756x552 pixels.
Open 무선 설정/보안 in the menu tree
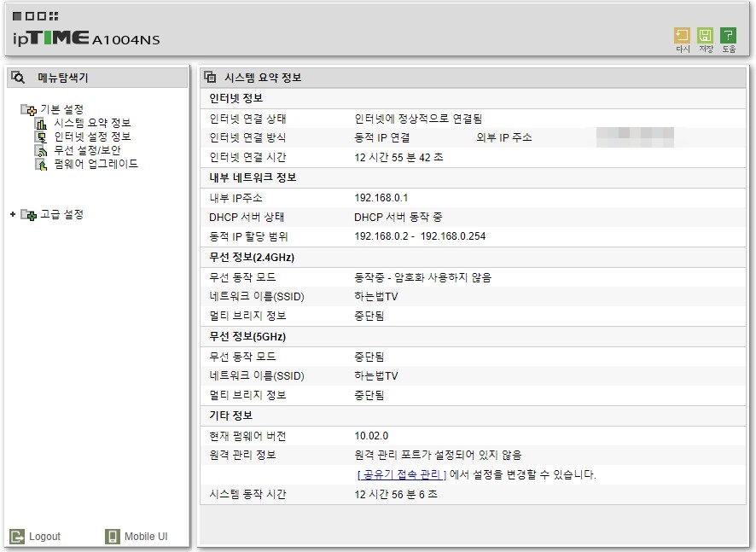coord(87,150)
